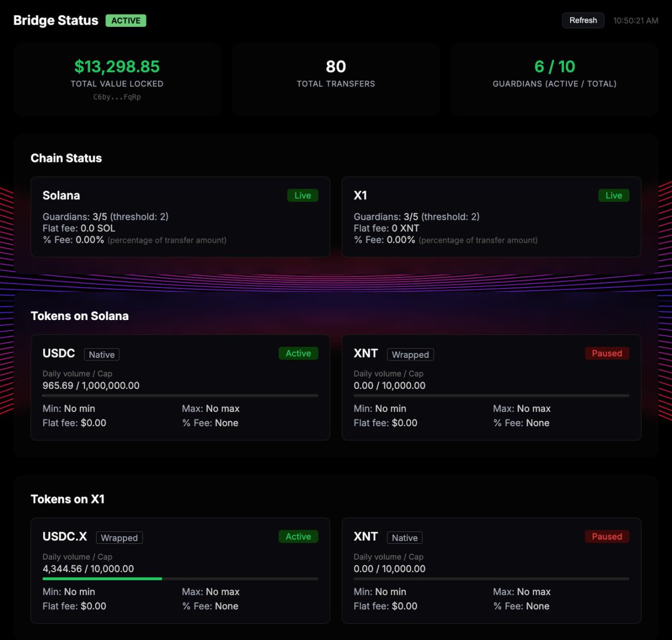
Task: Click the Refresh button
Action: 583,20
